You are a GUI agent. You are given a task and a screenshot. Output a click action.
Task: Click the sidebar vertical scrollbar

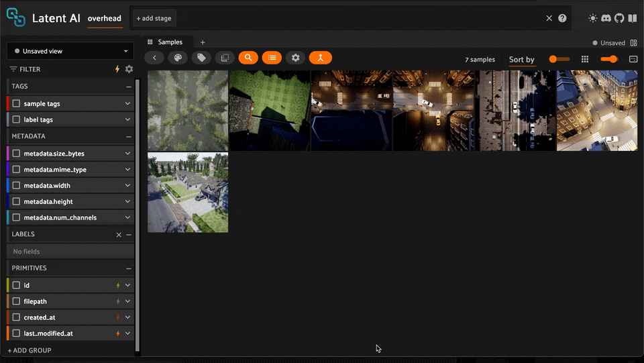[x=137, y=215]
